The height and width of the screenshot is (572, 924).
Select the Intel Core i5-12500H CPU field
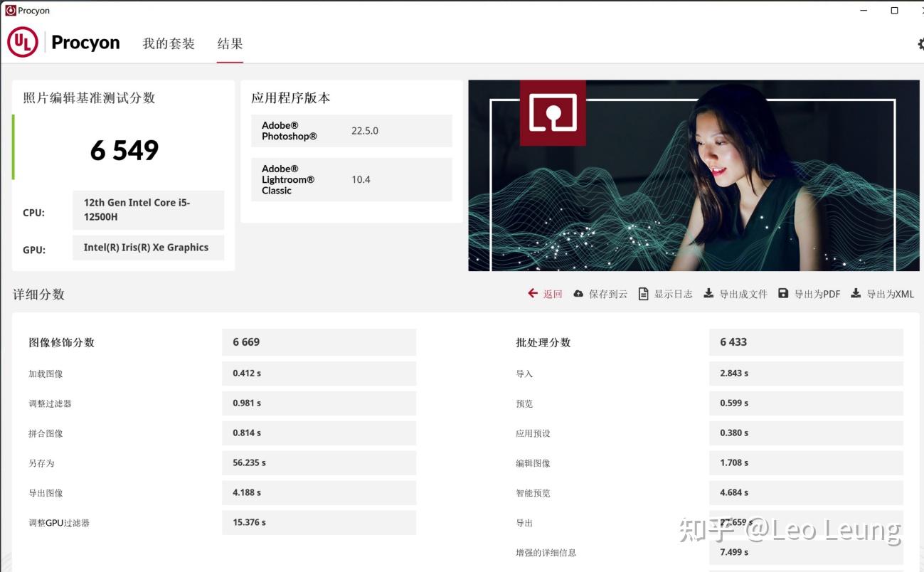click(x=148, y=209)
